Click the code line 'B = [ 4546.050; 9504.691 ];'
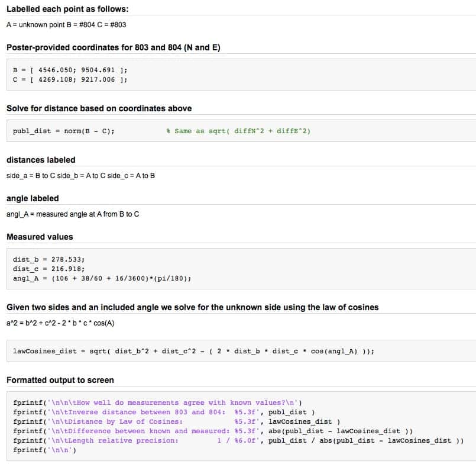Screen dimensions: 476x464 click(70, 70)
